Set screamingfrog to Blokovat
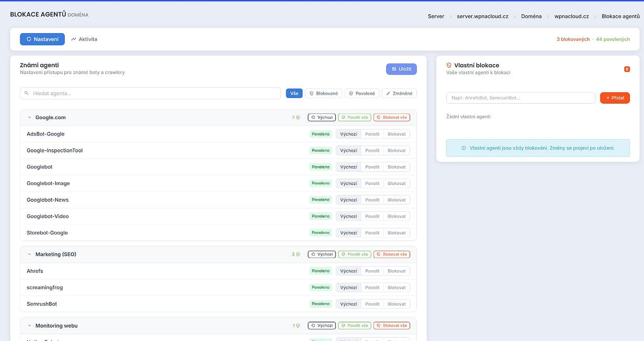Screen dimensions: 644x341 (x=397, y=287)
